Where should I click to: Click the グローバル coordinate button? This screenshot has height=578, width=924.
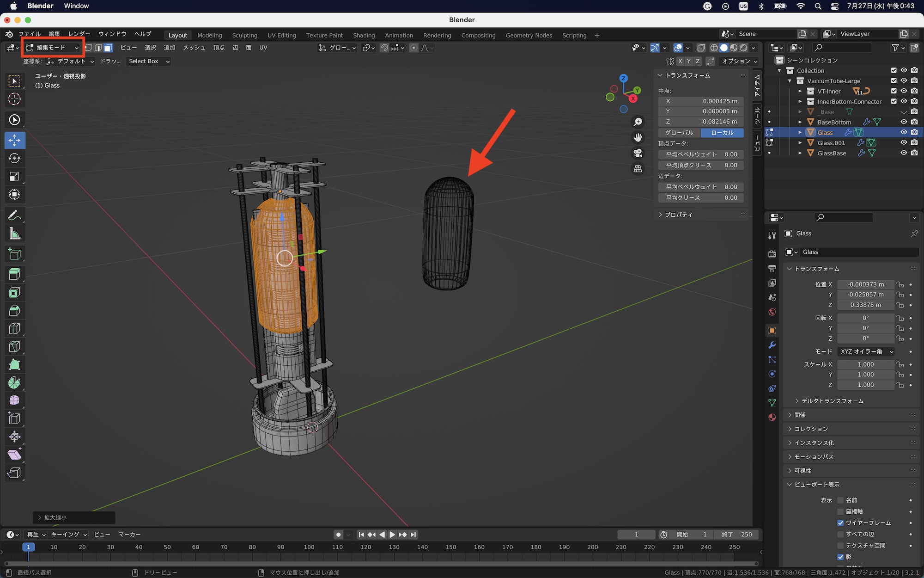pyautogui.click(x=679, y=133)
